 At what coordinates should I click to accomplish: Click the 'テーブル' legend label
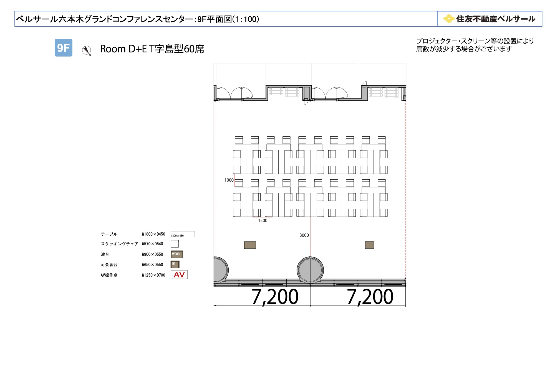pyautogui.click(x=109, y=234)
